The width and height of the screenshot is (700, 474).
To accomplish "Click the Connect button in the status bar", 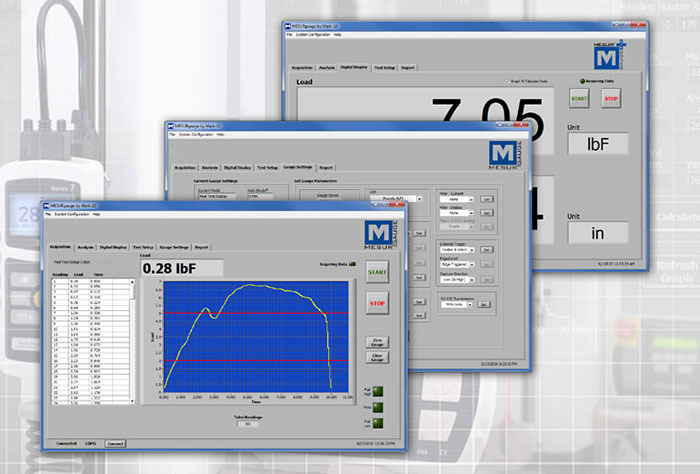I will tap(115, 443).
